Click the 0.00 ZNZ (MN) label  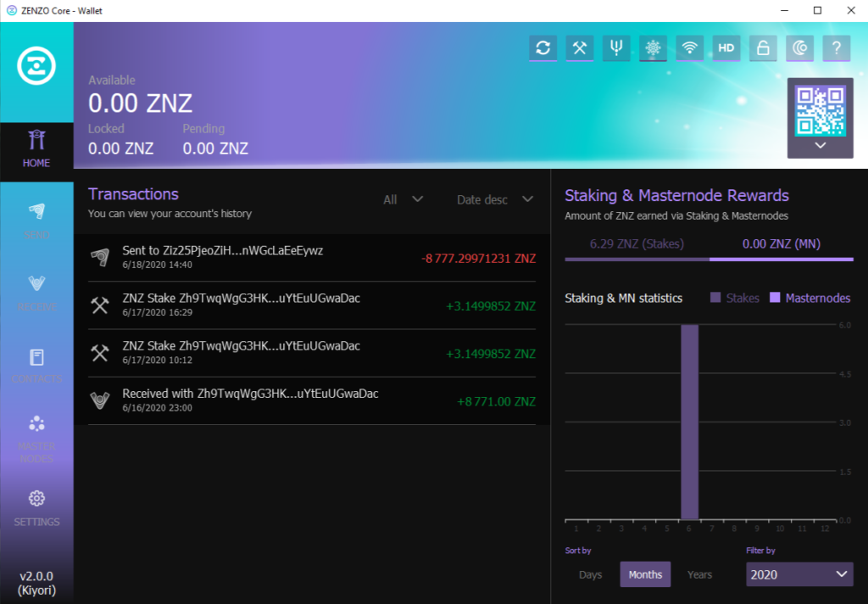(781, 243)
